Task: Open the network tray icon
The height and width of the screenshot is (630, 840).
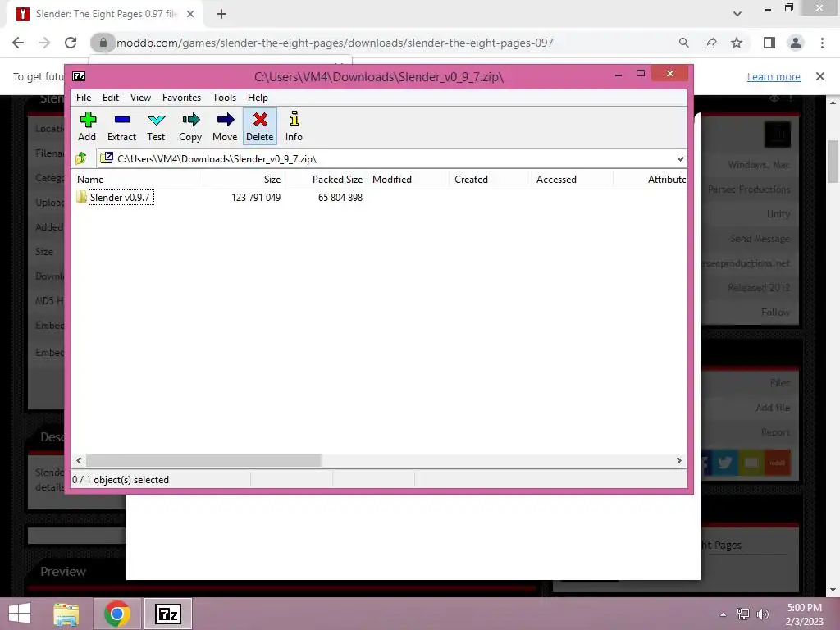Action: click(743, 614)
